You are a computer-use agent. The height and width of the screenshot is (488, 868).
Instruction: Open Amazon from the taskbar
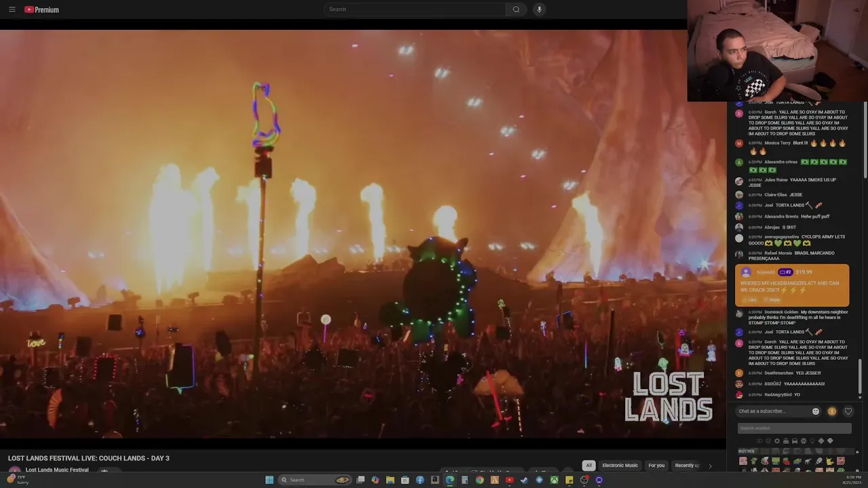(435, 480)
